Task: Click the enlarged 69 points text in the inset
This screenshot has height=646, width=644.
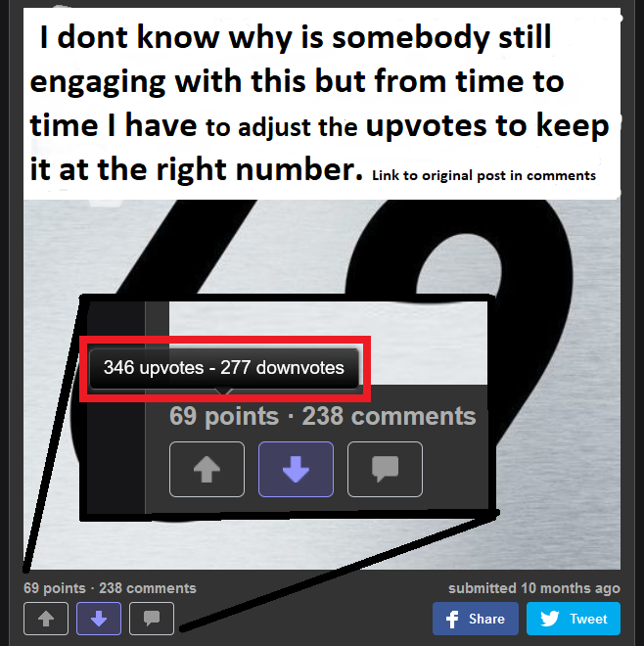Action: [224, 416]
